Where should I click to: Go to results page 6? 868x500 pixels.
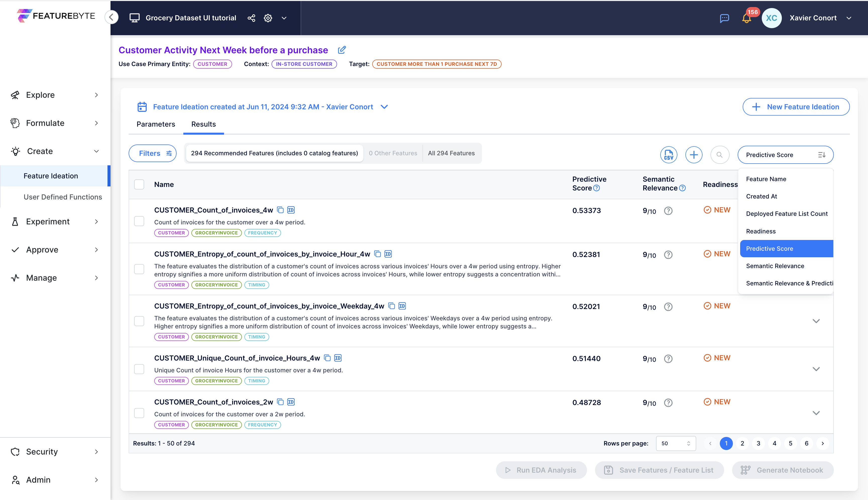[x=806, y=443]
